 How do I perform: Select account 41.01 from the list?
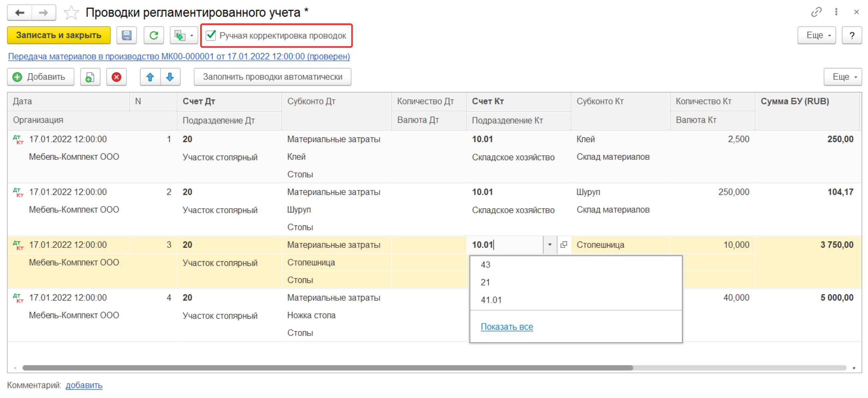pos(491,300)
